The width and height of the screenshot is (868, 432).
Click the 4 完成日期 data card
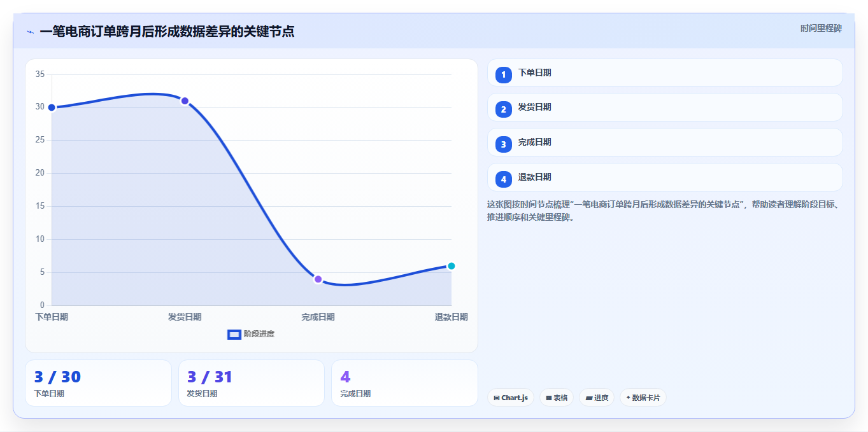tap(404, 383)
